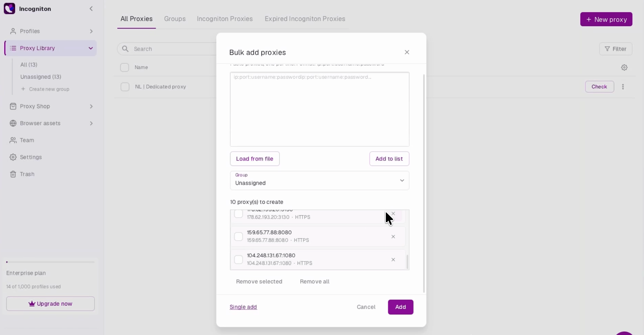Open the Group Unassigned dropdown
This screenshot has height=335, width=644.
(319, 180)
